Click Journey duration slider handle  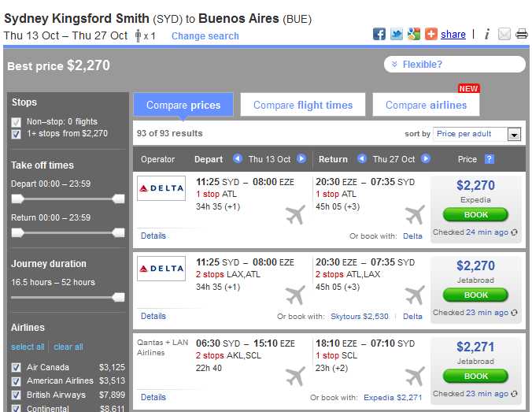pos(118,297)
